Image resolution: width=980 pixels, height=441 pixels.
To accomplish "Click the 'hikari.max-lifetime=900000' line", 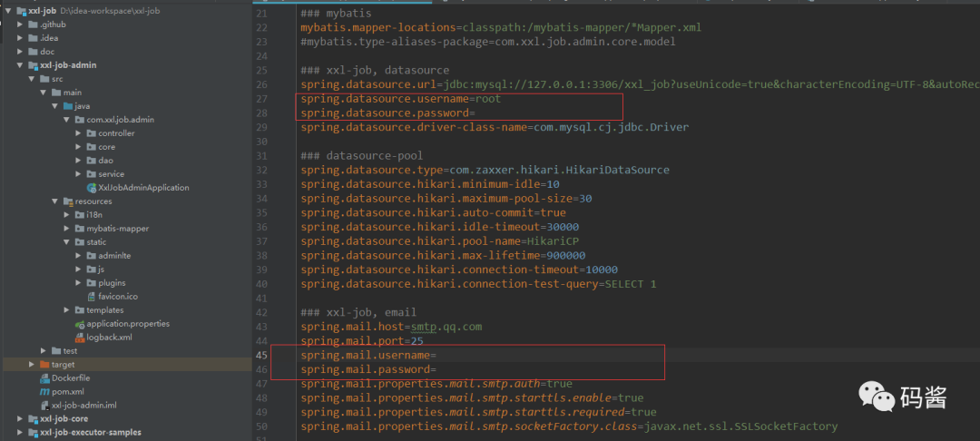I will tap(443, 256).
